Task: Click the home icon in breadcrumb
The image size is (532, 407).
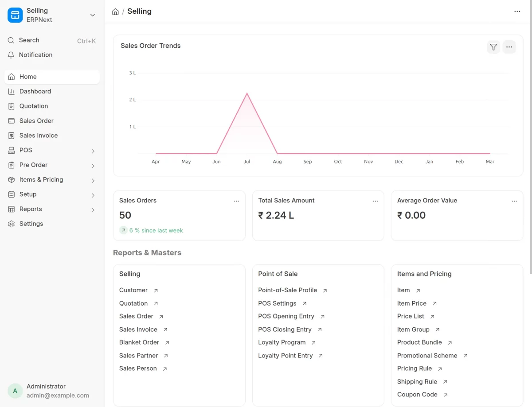Action: [115, 12]
